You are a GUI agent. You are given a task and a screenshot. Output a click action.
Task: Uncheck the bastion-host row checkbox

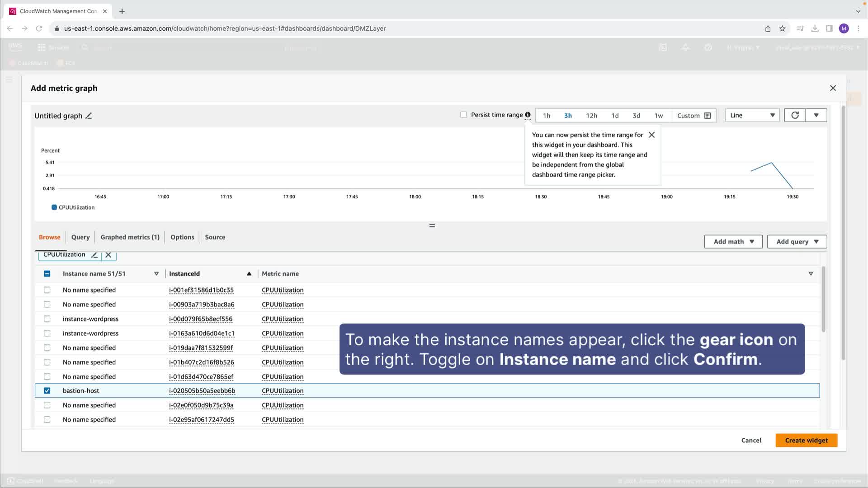point(47,391)
